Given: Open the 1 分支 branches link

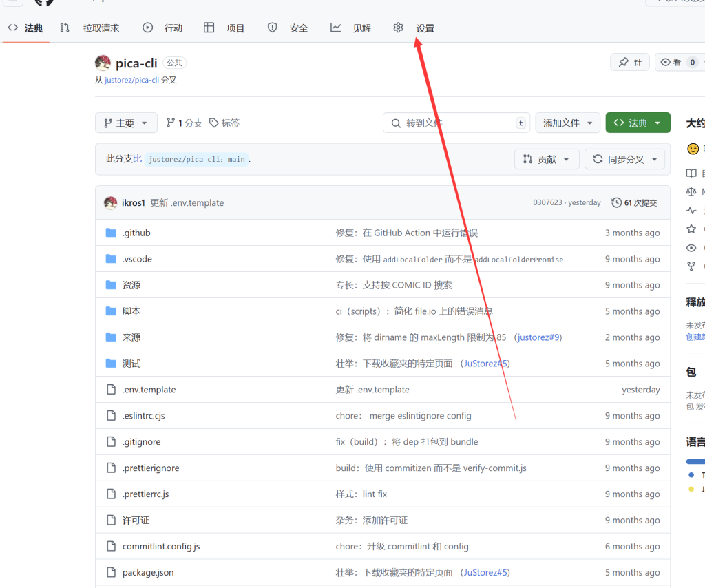Looking at the screenshot, I should coord(185,123).
